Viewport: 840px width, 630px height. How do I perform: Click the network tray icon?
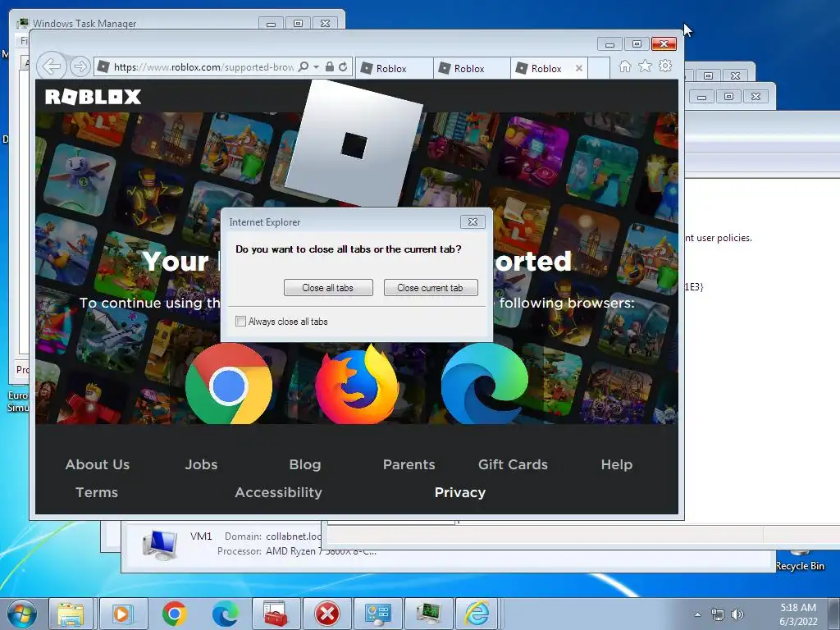[x=717, y=614]
